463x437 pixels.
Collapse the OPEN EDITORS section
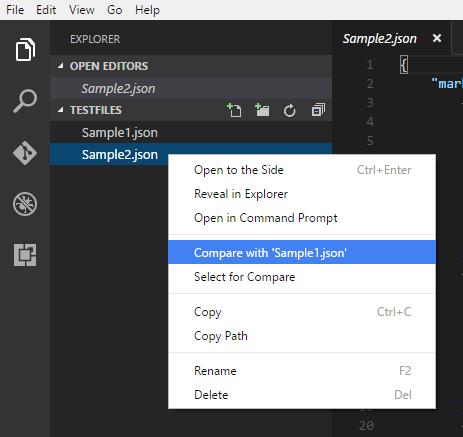60,66
